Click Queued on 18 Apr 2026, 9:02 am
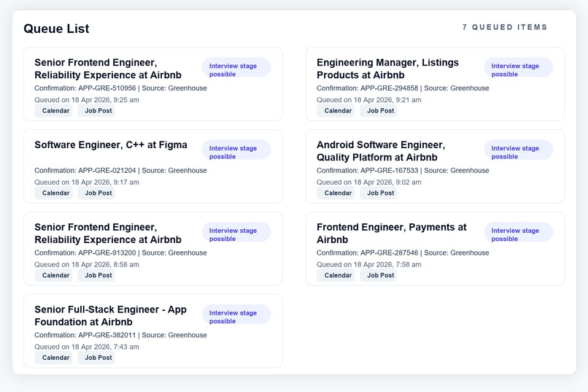This screenshot has width=588, height=392. 369,182
